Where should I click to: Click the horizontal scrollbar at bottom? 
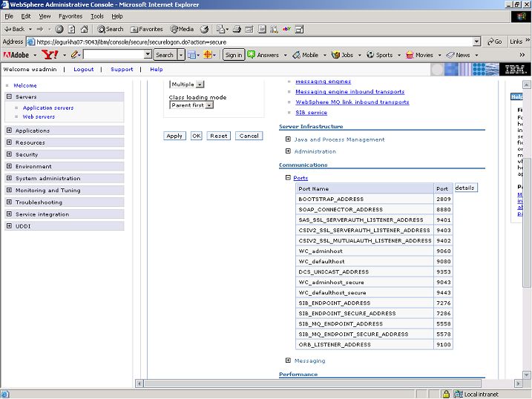312,383
